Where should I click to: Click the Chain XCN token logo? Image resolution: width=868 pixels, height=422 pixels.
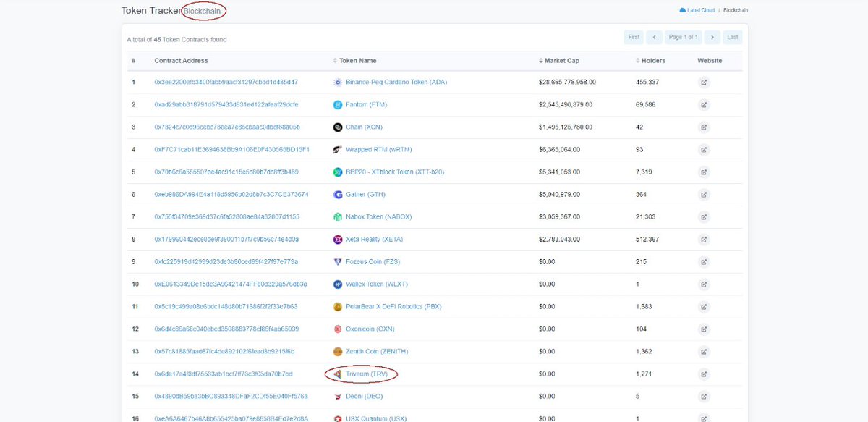point(337,127)
